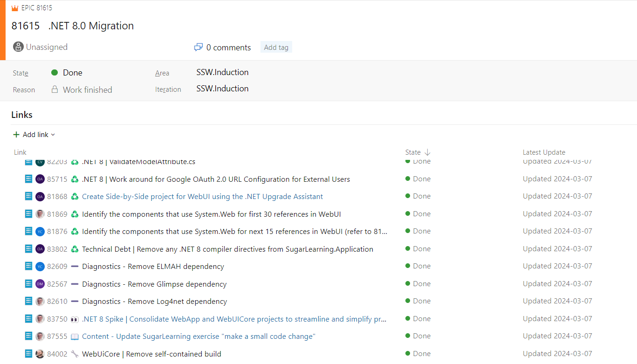
Task: Open "Diagnostics - Remove ELMAH dependency" item
Action: click(153, 267)
